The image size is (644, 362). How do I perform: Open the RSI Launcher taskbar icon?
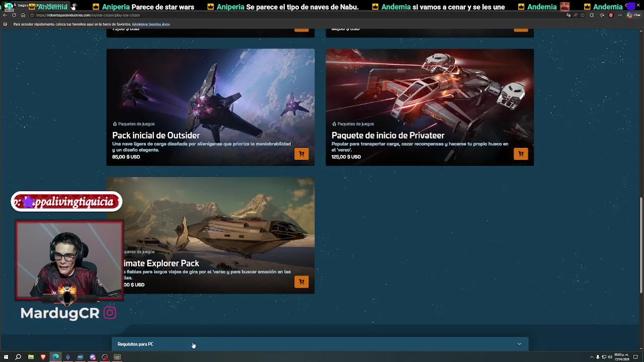pos(80,357)
